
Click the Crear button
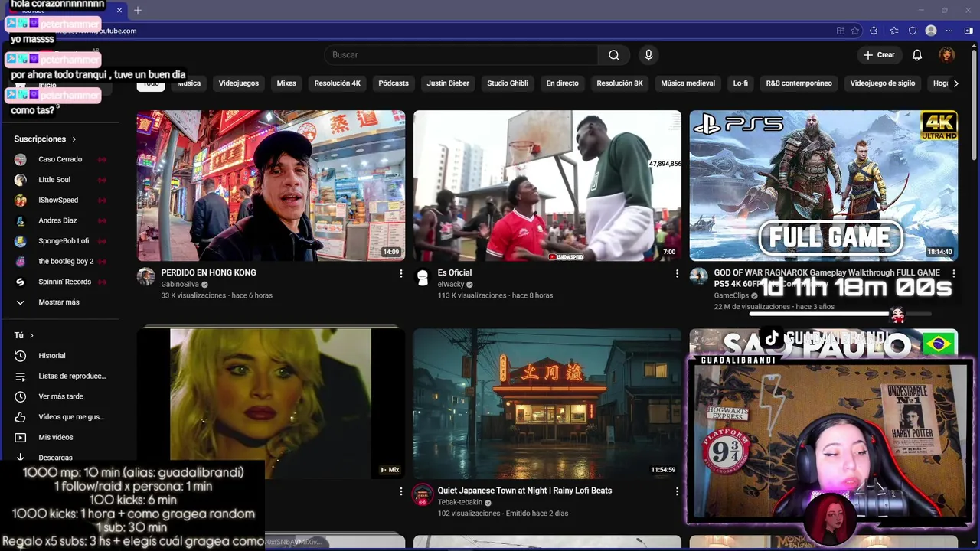(x=879, y=55)
